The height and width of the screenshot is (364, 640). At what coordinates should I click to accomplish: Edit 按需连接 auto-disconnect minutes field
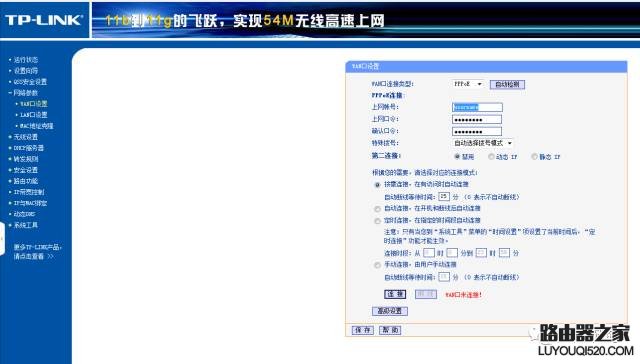[444, 197]
